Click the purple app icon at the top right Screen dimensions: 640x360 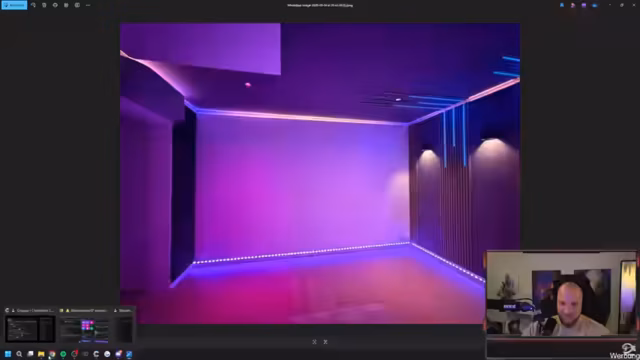tap(584, 5)
